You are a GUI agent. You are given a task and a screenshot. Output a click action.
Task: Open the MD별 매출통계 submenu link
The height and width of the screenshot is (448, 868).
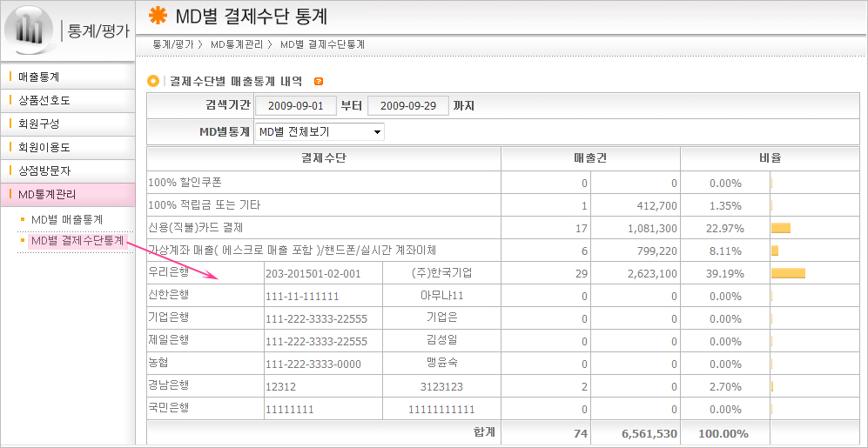66,219
